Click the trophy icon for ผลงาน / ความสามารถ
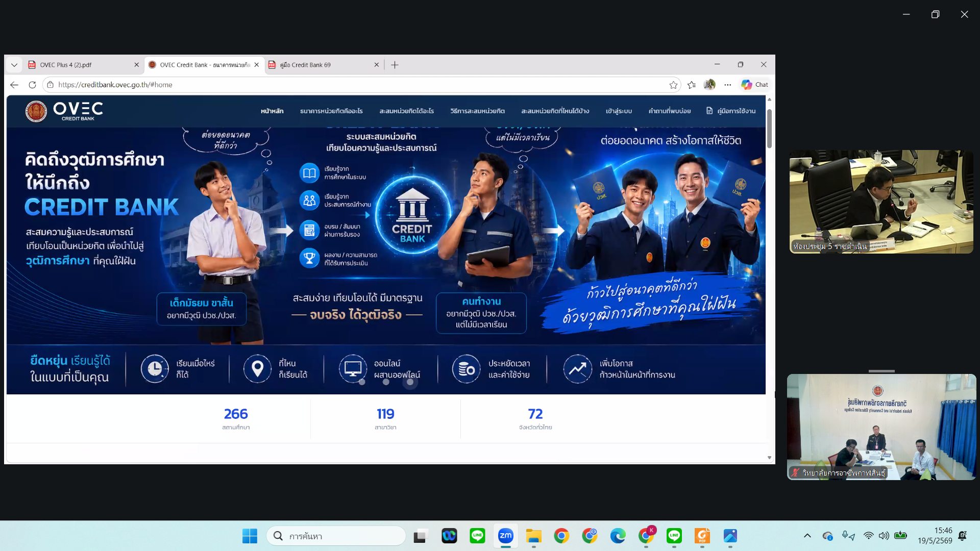Viewport: 980px width, 551px height. click(309, 258)
